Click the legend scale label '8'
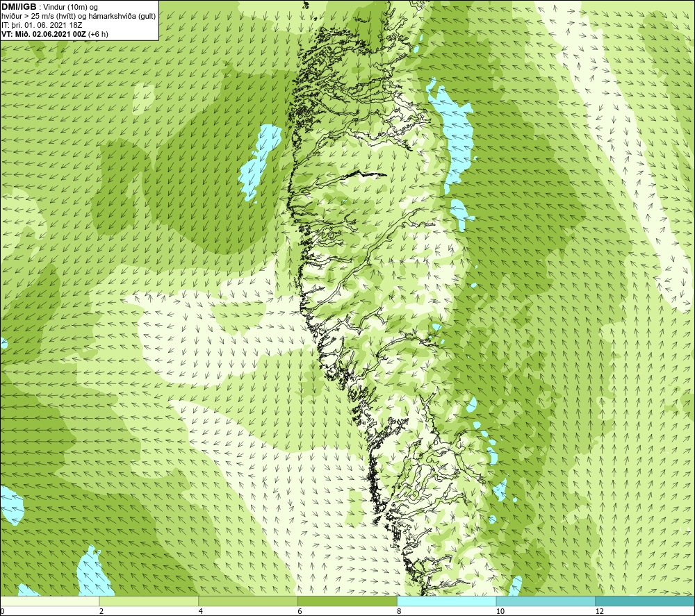 tap(400, 612)
